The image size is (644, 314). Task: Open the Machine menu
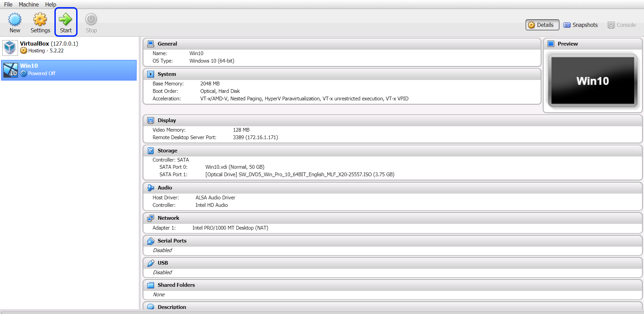[x=29, y=4]
